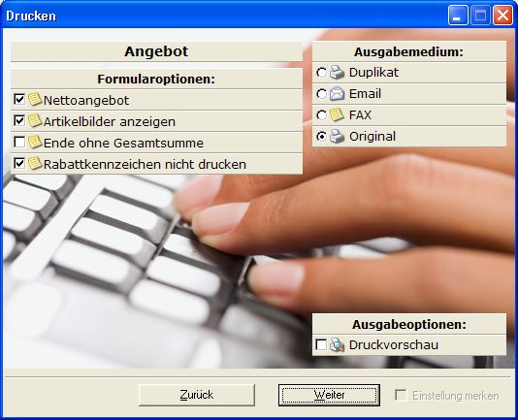Uncheck Rabattkennzeichen nicht drucken checkbox
This screenshot has width=518, height=420.
pos(19,164)
